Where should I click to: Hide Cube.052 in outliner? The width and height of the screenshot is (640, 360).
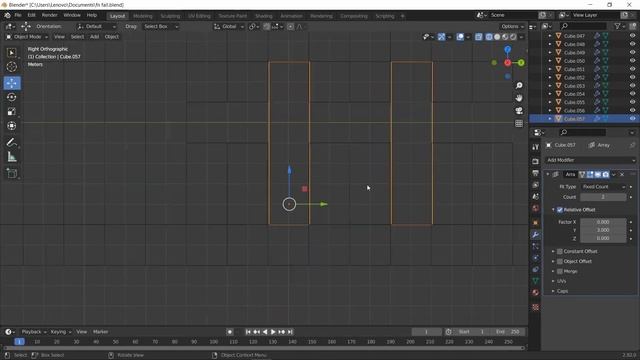[x=632, y=77]
